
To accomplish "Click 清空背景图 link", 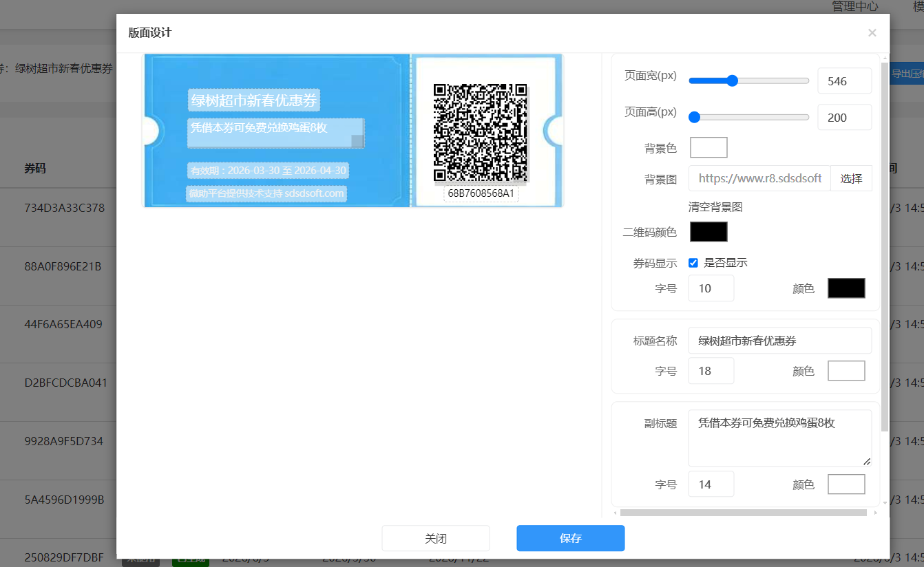I will click(x=715, y=207).
